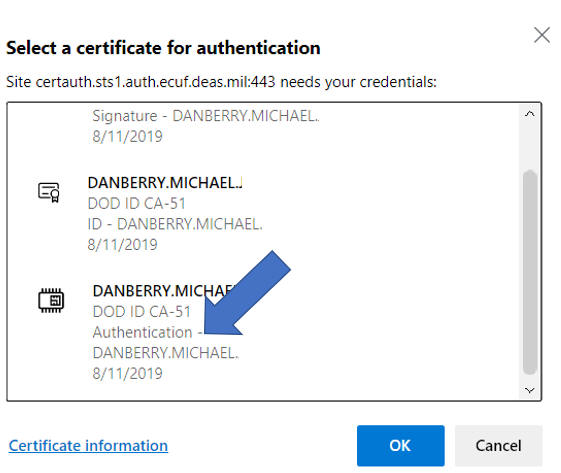The width and height of the screenshot is (561, 473).
Task: Click the 8/11/2019 date of ID certificate
Action: click(122, 245)
